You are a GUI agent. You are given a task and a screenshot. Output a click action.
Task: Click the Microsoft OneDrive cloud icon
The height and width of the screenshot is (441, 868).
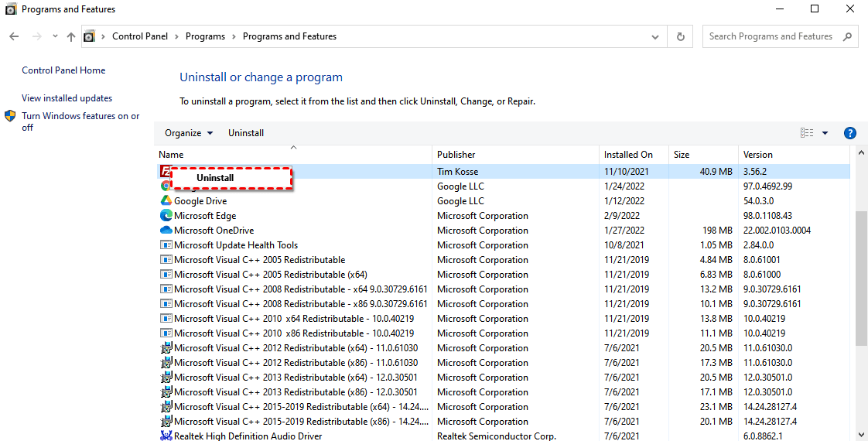(166, 231)
